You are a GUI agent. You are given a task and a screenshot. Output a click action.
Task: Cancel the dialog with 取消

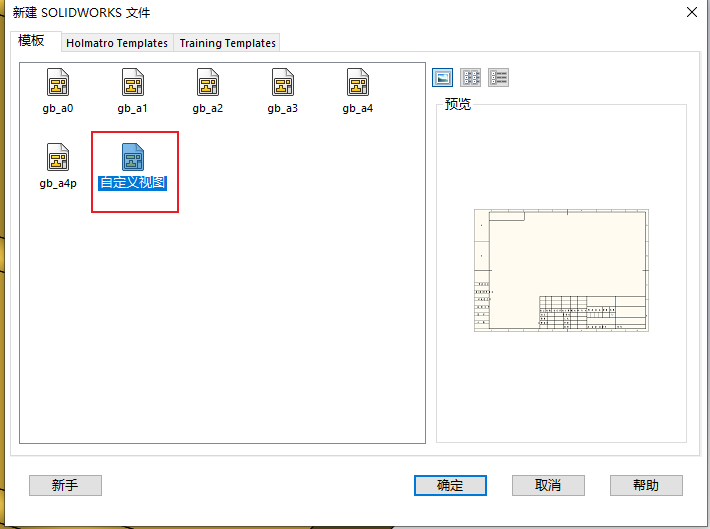click(548, 485)
